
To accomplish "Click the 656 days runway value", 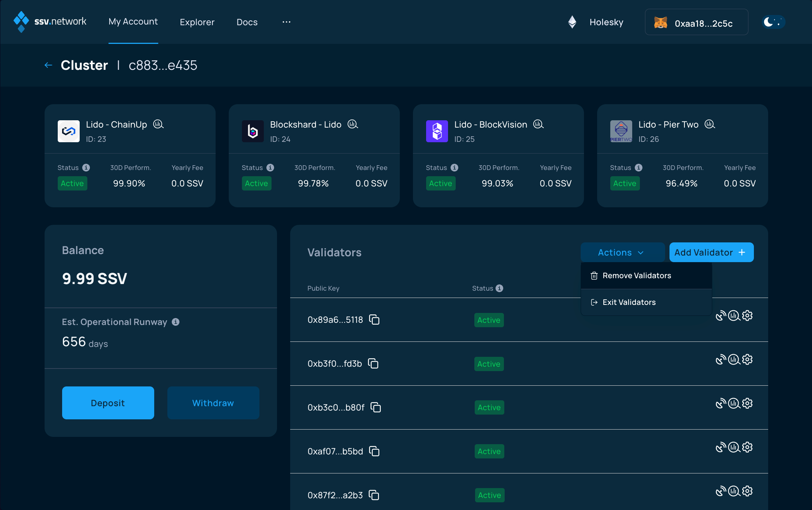I will 85,342.
